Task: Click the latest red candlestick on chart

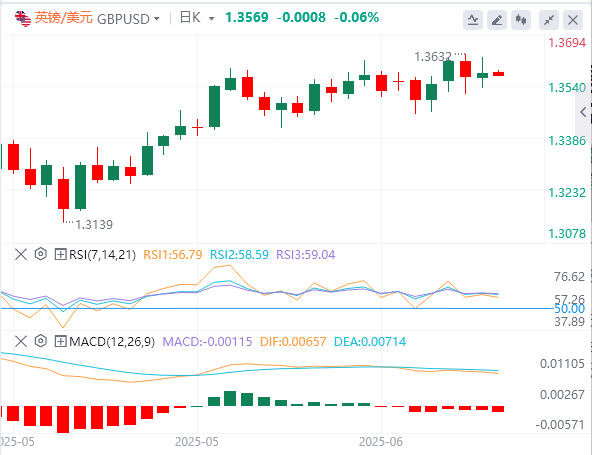Action: pyautogui.click(x=498, y=73)
